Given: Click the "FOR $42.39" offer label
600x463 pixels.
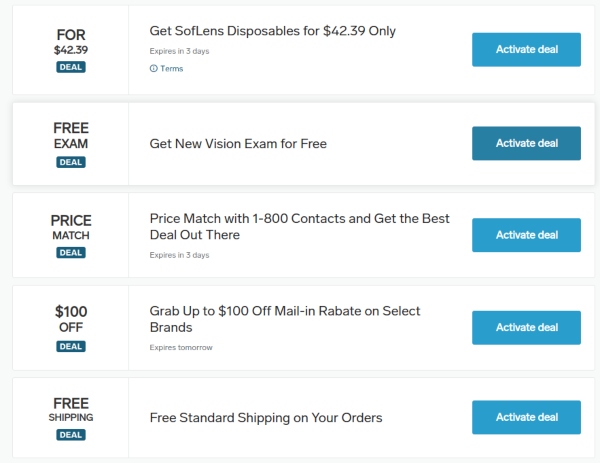Looking at the screenshot, I should [71, 40].
